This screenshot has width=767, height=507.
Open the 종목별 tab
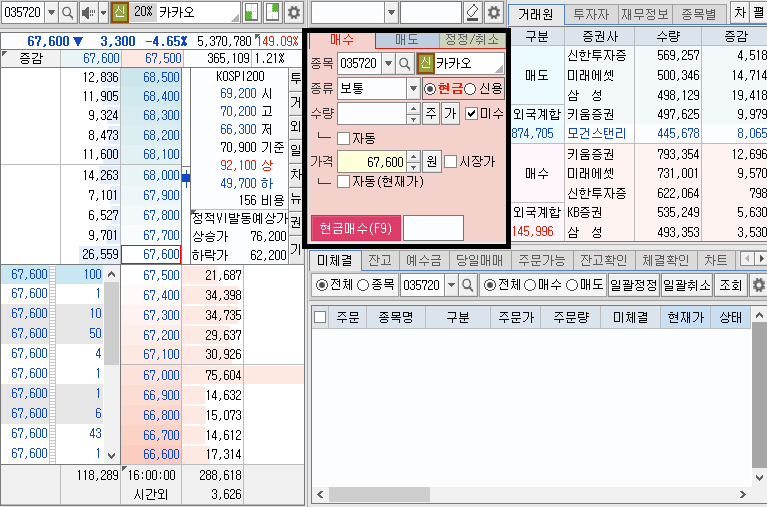pyautogui.click(x=699, y=14)
